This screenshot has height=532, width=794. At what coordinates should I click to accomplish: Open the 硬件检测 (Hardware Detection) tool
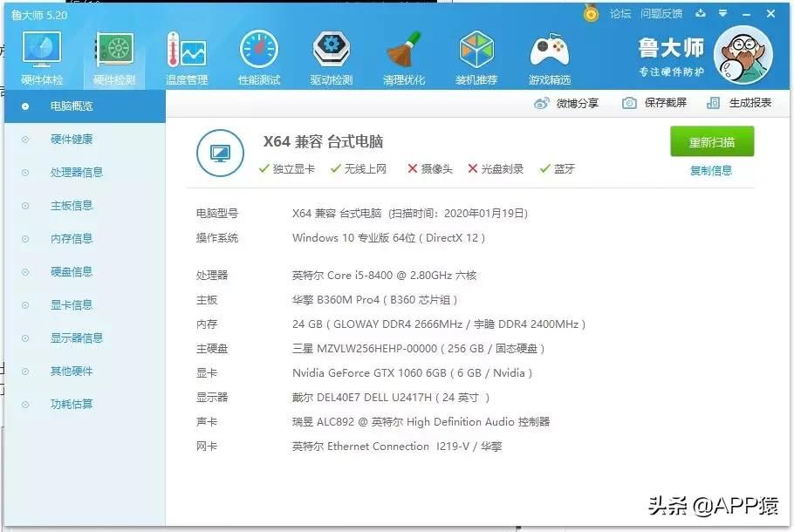click(x=113, y=54)
